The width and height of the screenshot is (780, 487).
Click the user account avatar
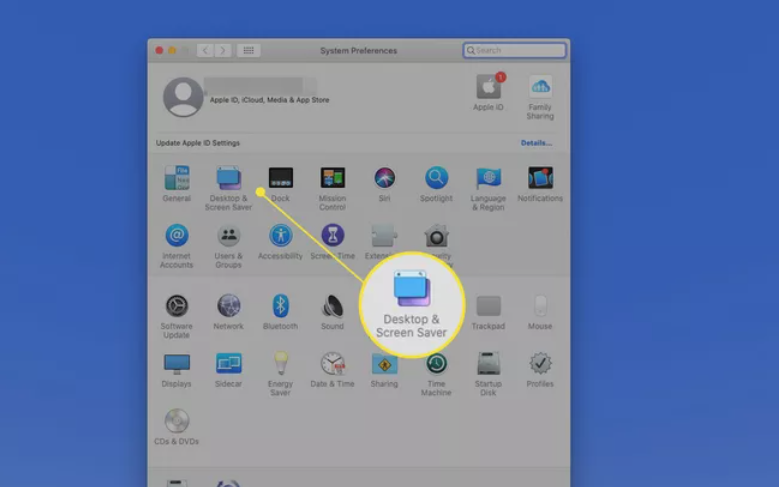pyautogui.click(x=183, y=97)
